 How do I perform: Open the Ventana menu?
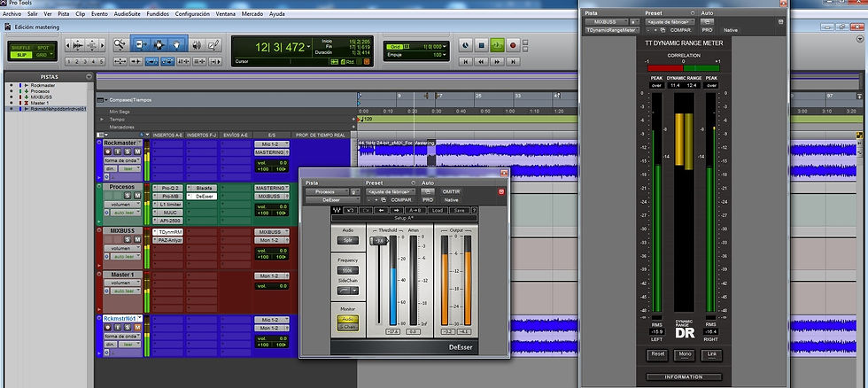coord(225,13)
